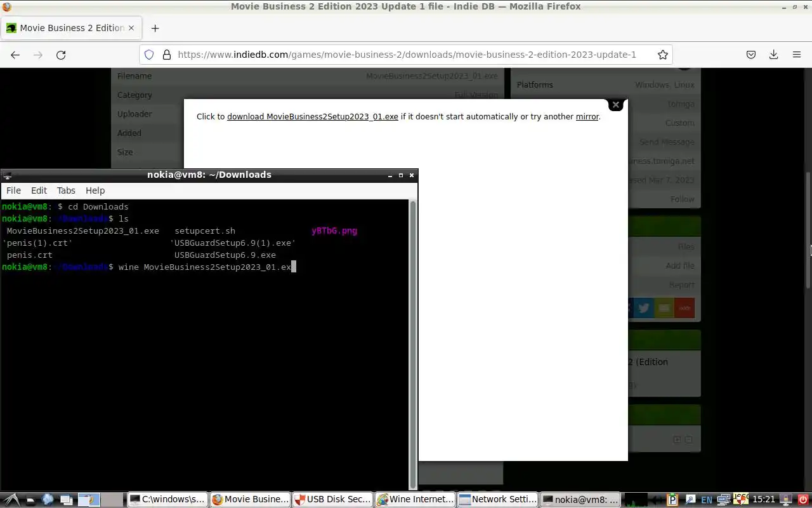Click the terminal's vertical scrollbar

coord(414,344)
